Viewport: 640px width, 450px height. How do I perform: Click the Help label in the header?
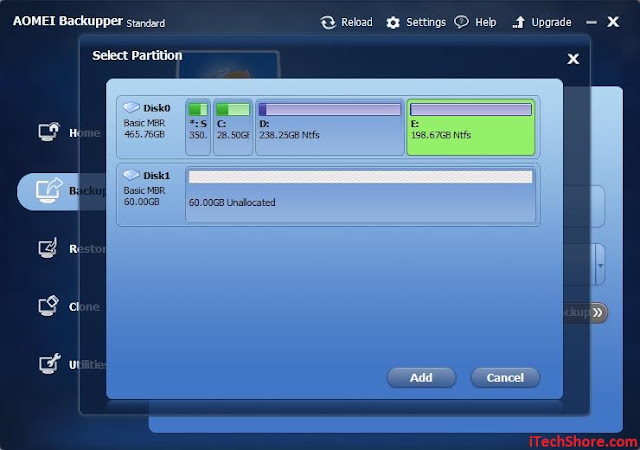[485, 22]
